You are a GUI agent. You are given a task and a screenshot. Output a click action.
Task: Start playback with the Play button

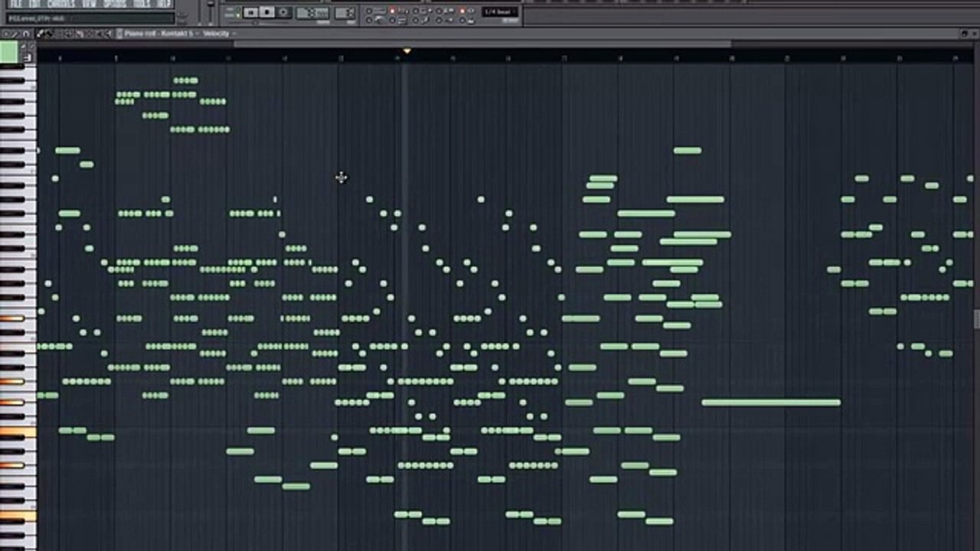click(x=250, y=11)
